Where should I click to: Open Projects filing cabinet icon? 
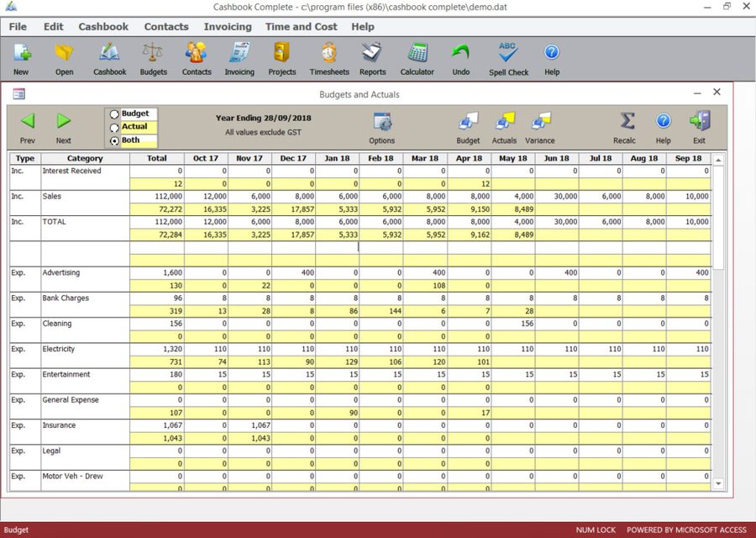click(x=281, y=53)
